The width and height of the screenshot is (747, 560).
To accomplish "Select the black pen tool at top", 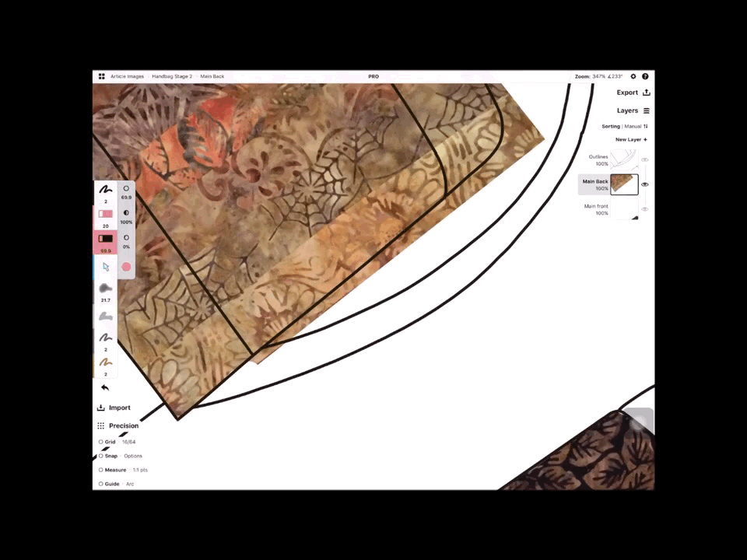I will (x=105, y=190).
